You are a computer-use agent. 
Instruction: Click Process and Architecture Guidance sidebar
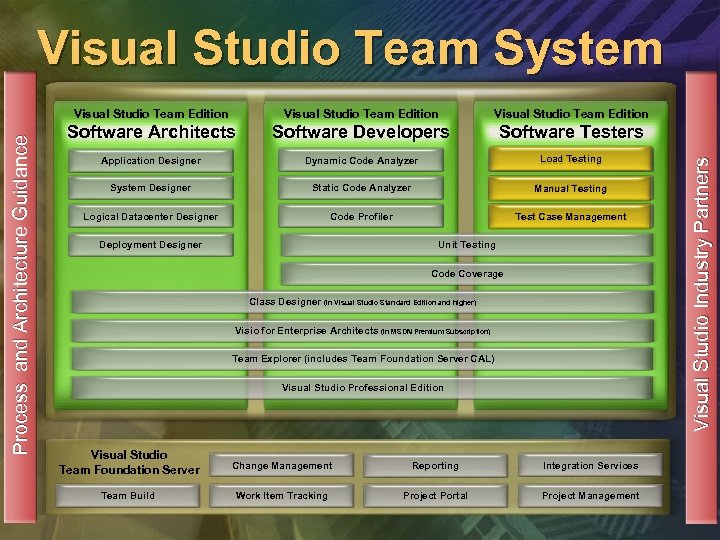pyautogui.click(x=20, y=296)
